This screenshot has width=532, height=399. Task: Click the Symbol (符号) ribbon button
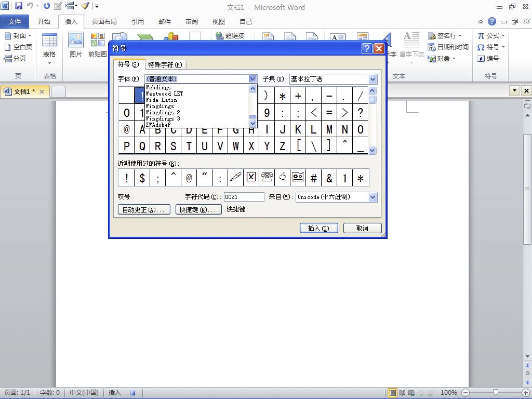[x=491, y=47]
